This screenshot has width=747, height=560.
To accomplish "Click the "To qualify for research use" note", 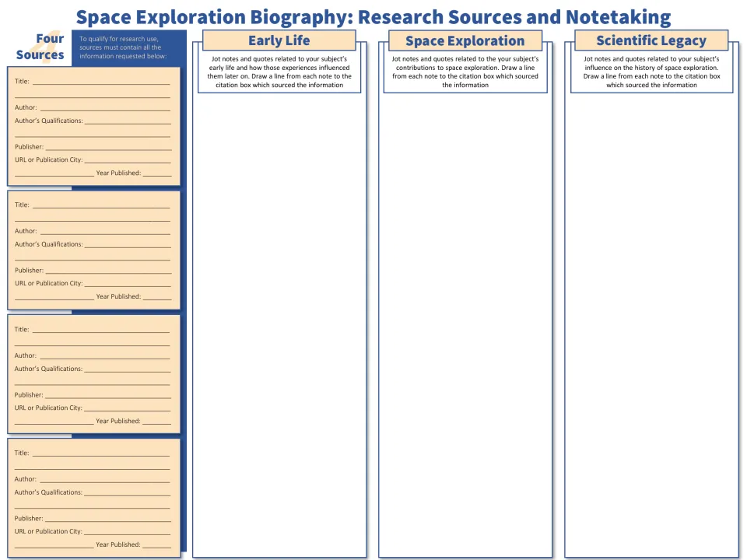I will pos(123,47).
